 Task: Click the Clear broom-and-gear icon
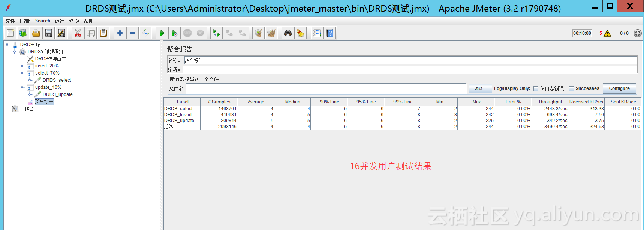pos(258,33)
